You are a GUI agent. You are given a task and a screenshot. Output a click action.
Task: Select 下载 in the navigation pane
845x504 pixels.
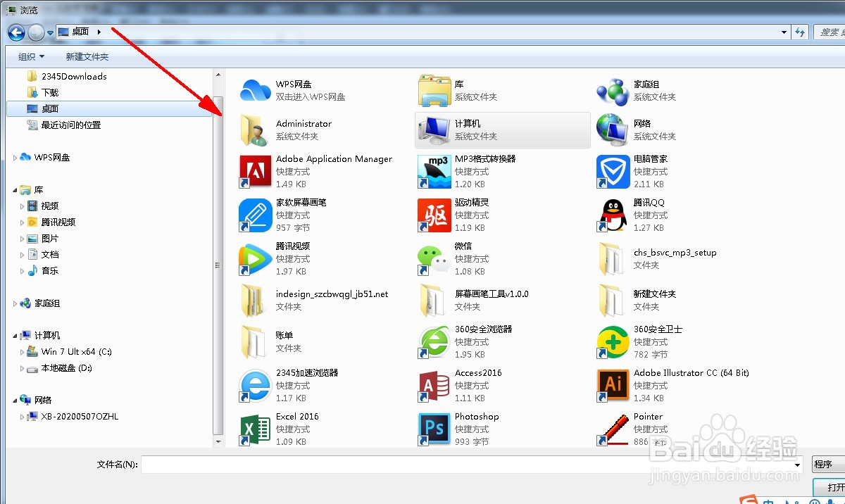point(50,92)
